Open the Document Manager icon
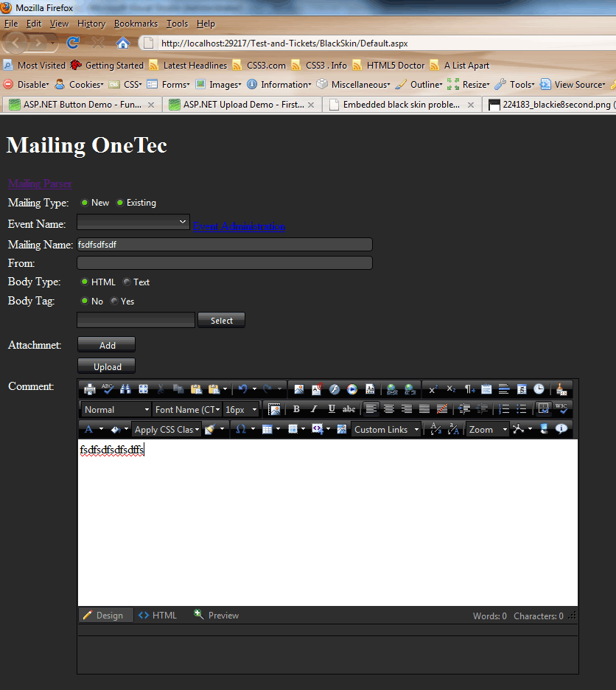This screenshot has height=690, width=616. click(317, 389)
